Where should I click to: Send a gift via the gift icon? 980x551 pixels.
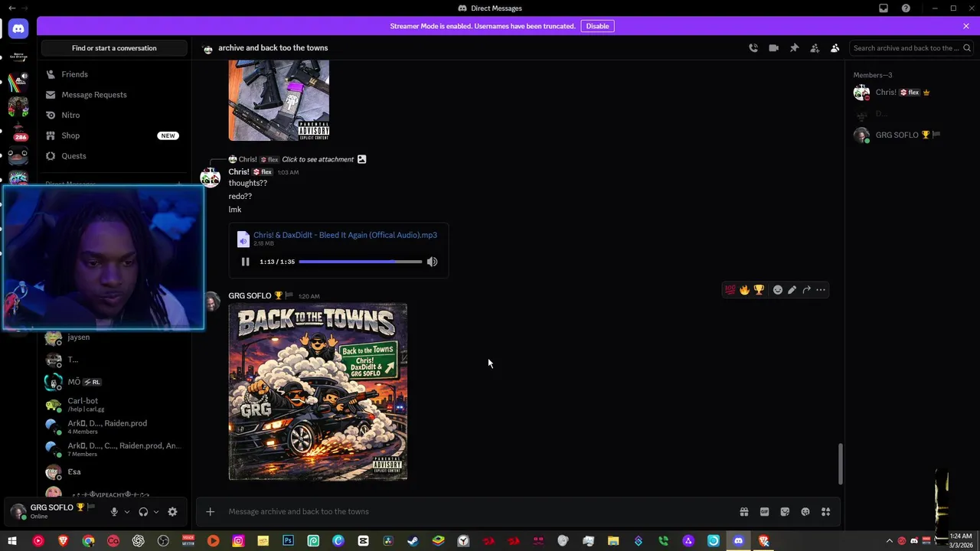pyautogui.click(x=743, y=512)
